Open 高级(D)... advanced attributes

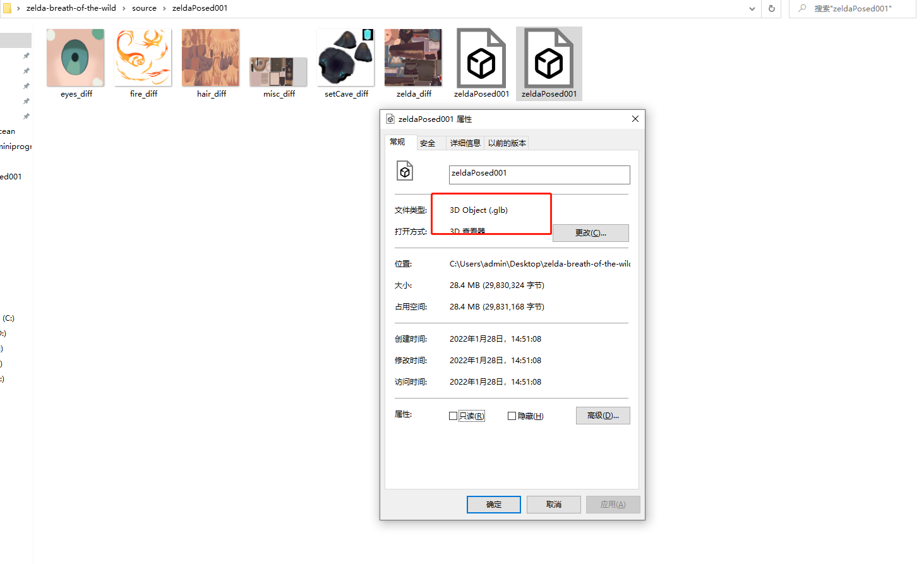603,416
